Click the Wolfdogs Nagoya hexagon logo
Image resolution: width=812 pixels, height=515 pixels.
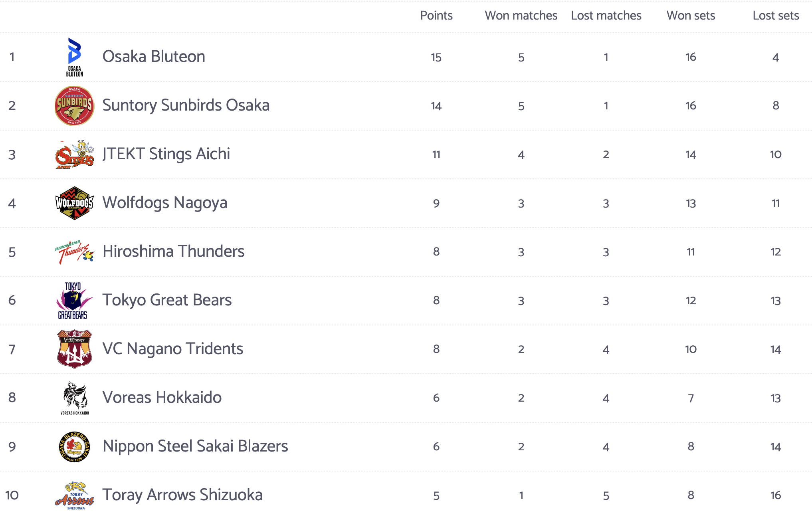click(74, 203)
